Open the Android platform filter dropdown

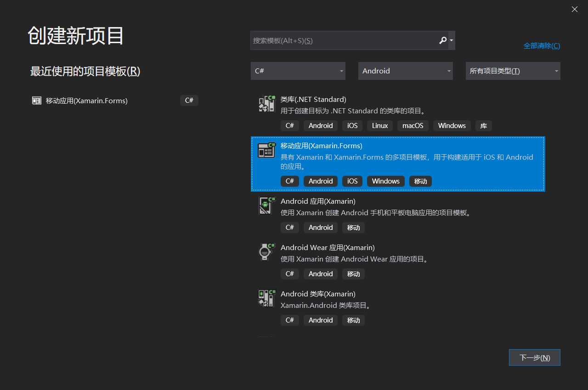coord(405,71)
